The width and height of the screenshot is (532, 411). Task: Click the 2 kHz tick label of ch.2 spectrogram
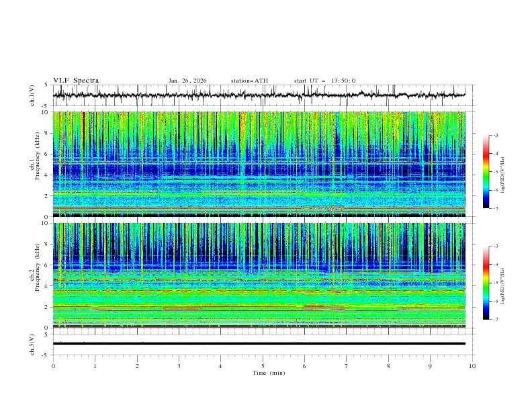pos(47,307)
